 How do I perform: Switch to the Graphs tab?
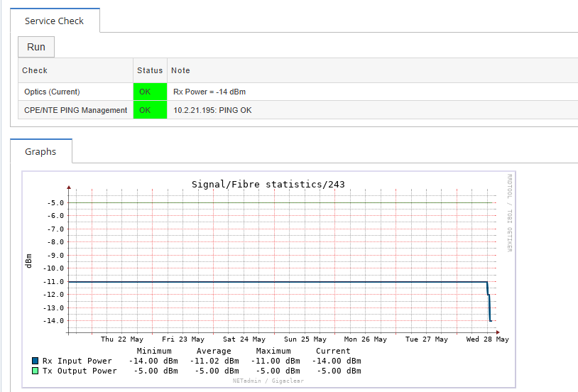tap(40, 151)
